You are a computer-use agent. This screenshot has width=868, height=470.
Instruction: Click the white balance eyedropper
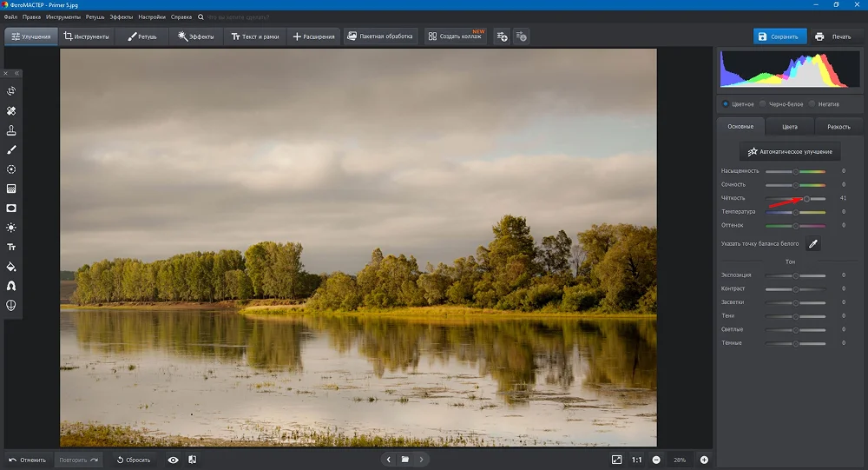tap(812, 244)
